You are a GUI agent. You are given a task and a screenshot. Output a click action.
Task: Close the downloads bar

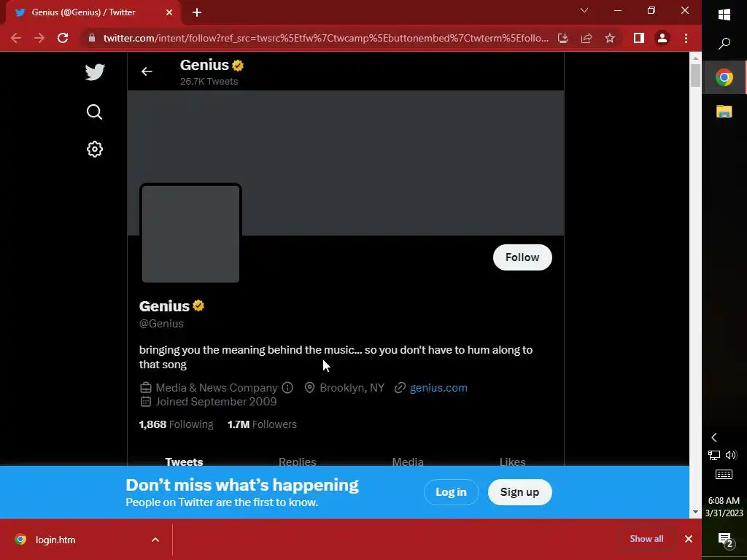click(x=689, y=539)
